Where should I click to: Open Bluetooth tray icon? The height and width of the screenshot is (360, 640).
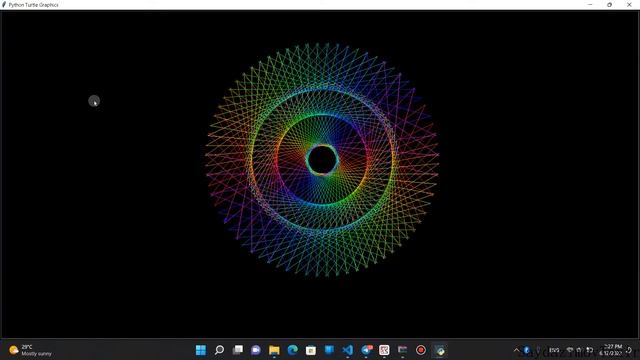tap(527, 350)
